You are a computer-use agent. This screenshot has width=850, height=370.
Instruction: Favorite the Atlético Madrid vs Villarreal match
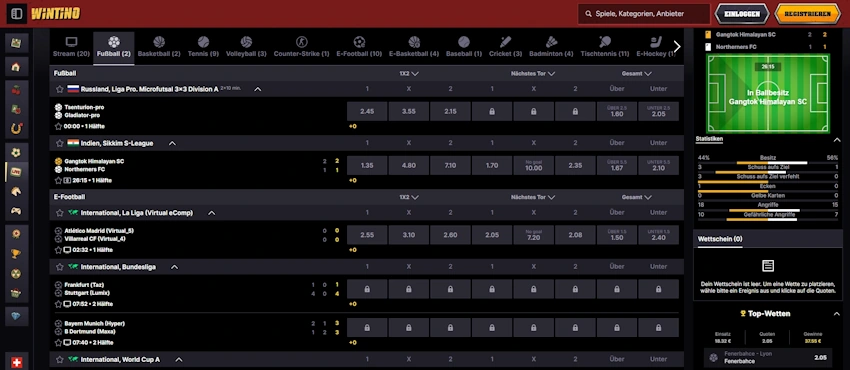point(59,250)
